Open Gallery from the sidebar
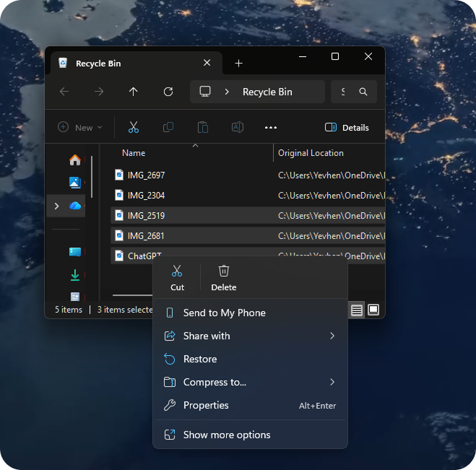Image resolution: width=476 pixels, height=470 pixels. tap(75, 182)
